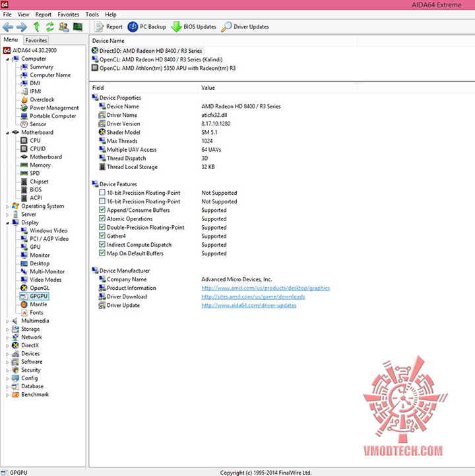
Task: Toggle the 10-bit Precision Floating-Point checkbox
Action: point(102,193)
